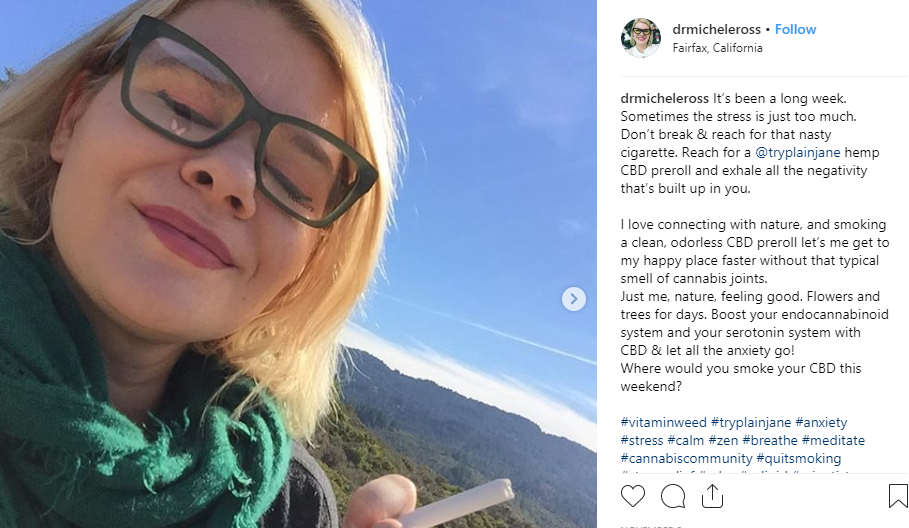The height and width of the screenshot is (528, 909).
Task: Open the #cannabiscommunity hashtag
Action: [x=686, y=458]
